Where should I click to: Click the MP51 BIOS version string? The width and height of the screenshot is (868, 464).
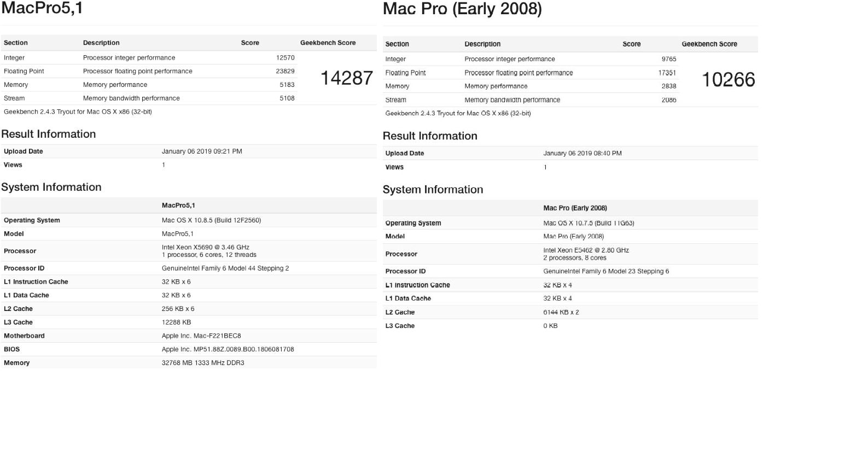pos(228,349)
